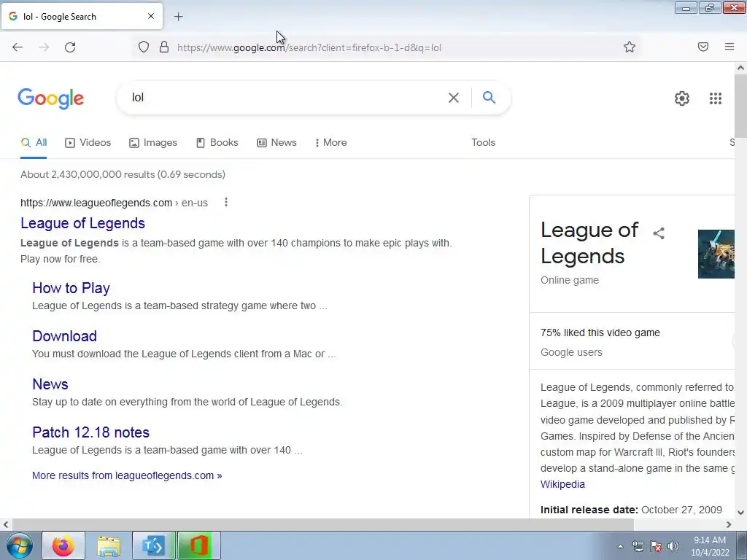Go back to the previous page
747x560 pixels.
click(x=18, y=47)
